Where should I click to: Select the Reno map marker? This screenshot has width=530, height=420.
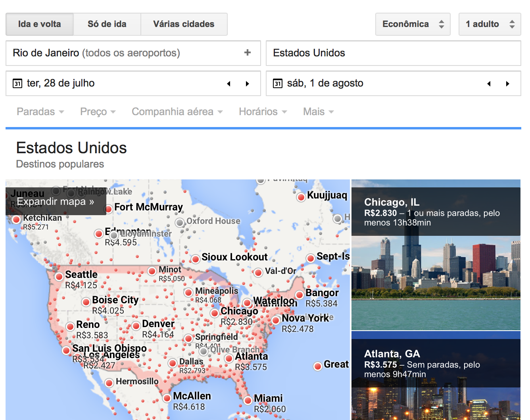click(x=70, y=327)
